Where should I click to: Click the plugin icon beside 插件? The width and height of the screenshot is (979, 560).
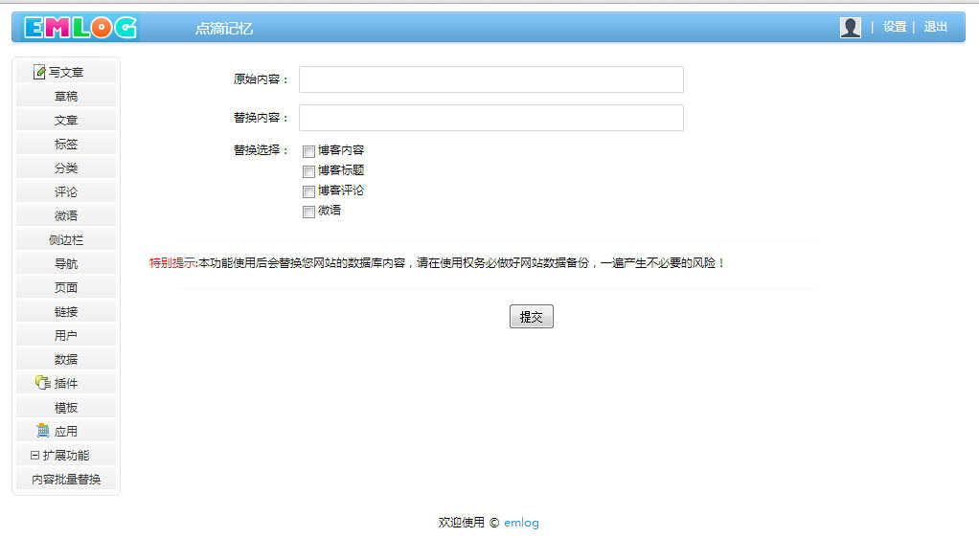tap(42, 383)
